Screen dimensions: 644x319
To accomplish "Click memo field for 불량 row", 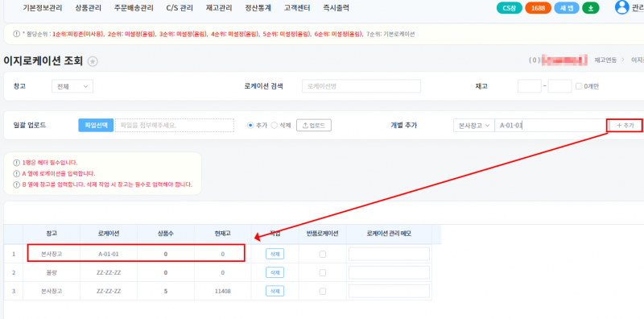I will point(389,272).
